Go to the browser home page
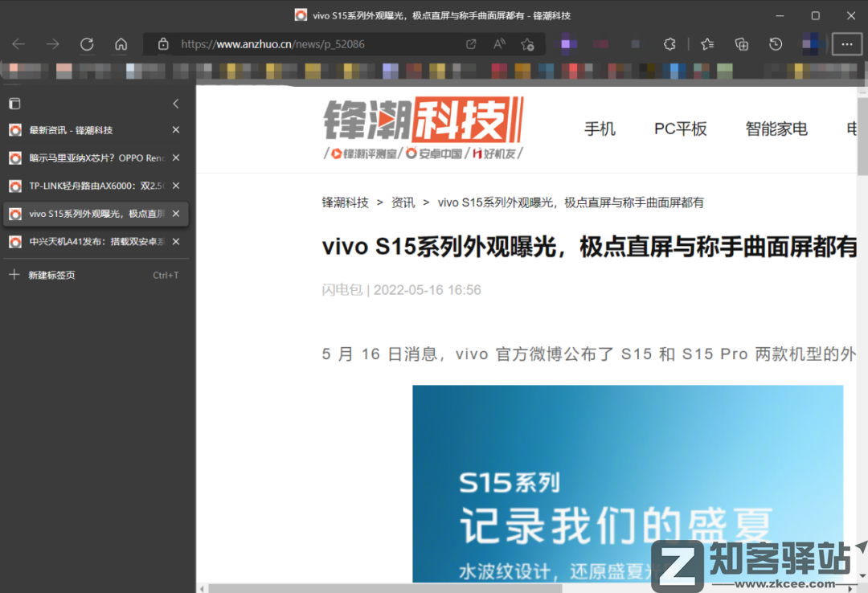This screenshot has height=593, width=868. point(121,44)
